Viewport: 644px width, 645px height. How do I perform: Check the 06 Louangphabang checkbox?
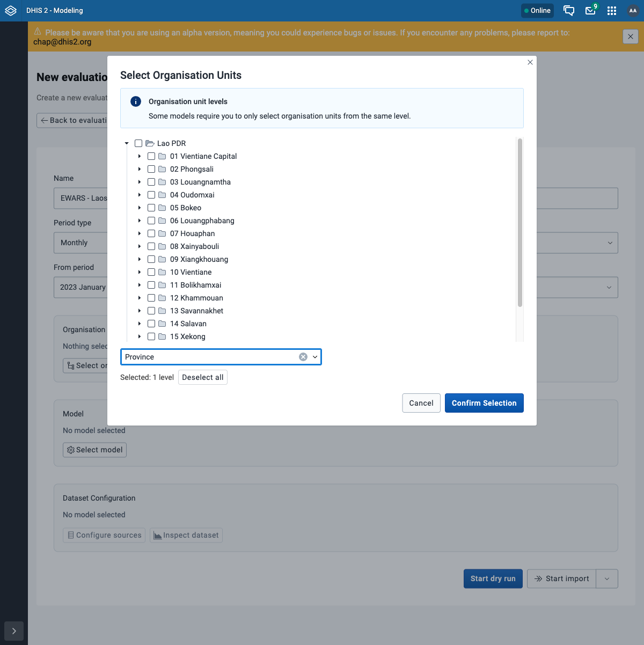(151, 221)
